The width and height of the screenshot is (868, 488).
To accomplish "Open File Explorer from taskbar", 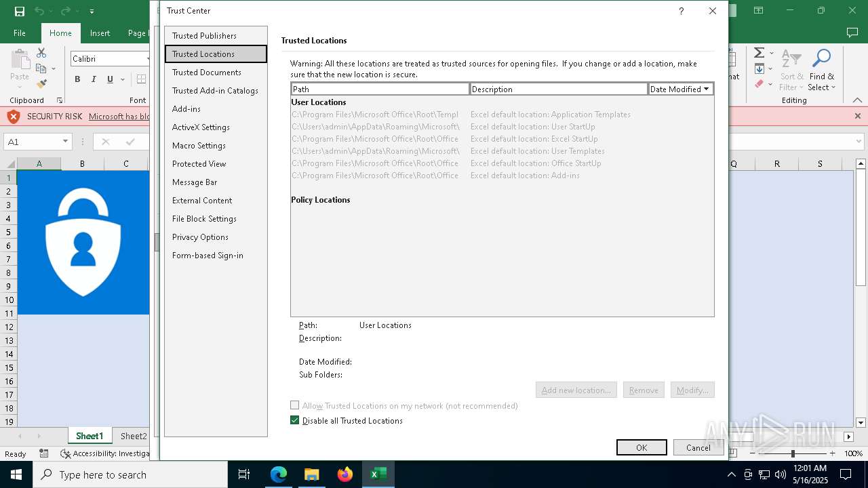I will click(312, 474).
